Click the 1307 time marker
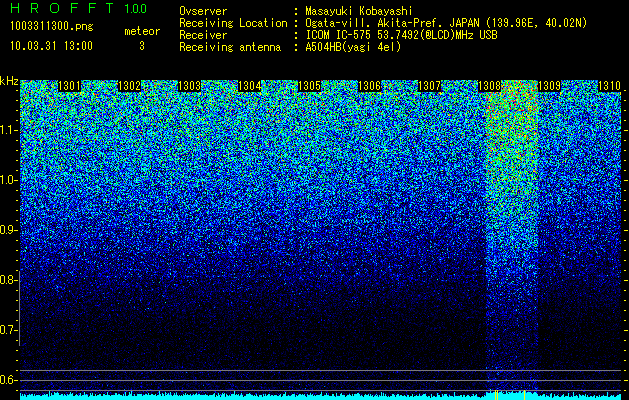629x400 pixels. tap(430, 86)
